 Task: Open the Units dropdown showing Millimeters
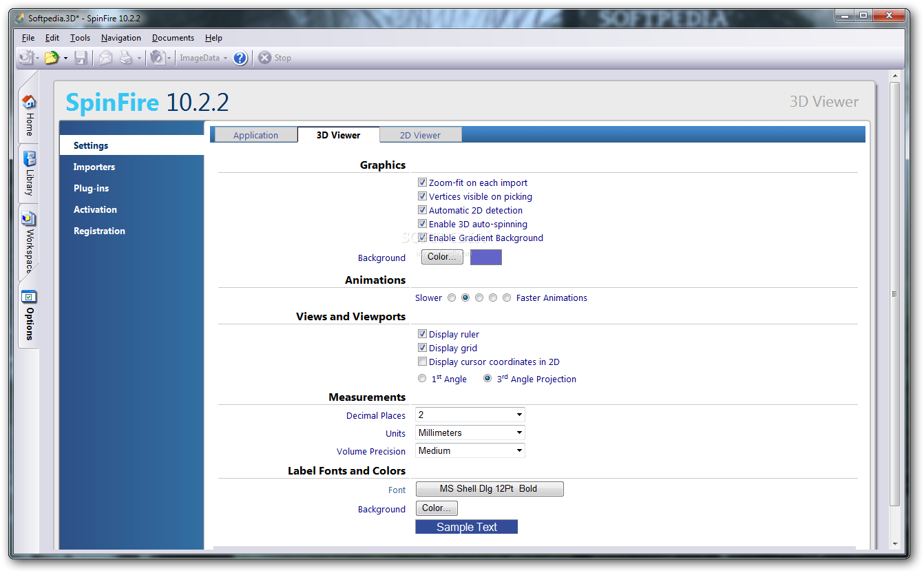(x=470, y=433)
